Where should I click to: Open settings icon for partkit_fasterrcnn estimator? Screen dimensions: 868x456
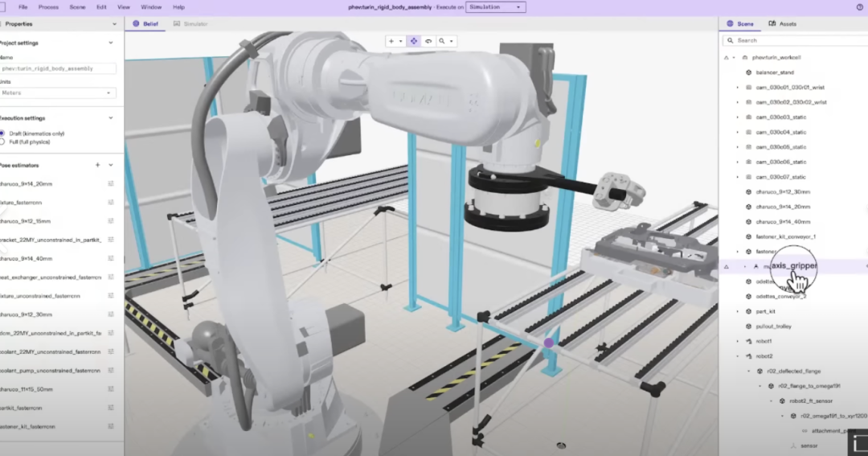111,407
